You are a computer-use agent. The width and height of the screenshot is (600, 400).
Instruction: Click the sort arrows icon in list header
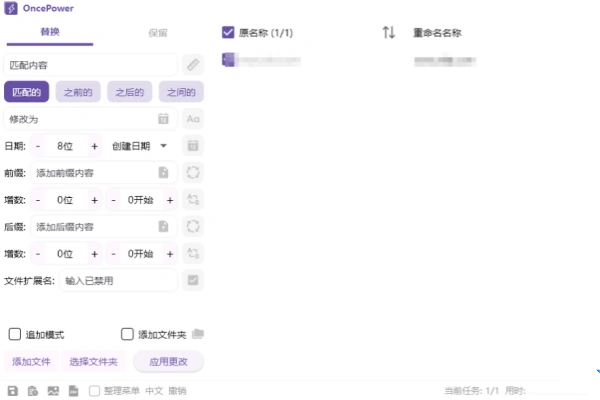tap(389, 32)
